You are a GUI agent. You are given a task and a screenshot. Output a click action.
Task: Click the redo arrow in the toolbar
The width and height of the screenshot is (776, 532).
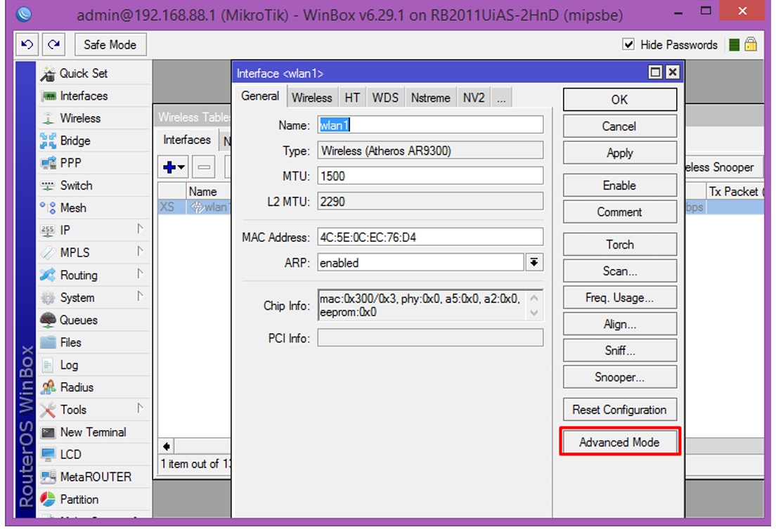[54, 44]
